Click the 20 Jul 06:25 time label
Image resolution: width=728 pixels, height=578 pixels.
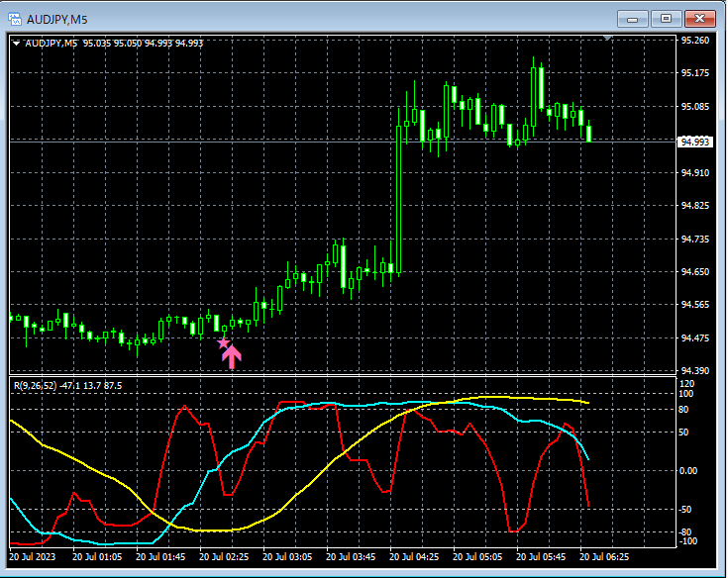604,556
